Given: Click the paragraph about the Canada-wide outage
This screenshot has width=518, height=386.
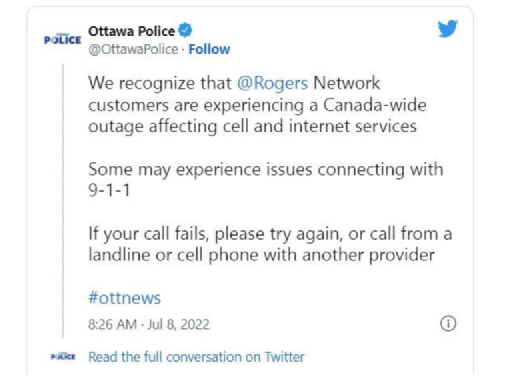Looking at the screenshot, I should [257, 105].
